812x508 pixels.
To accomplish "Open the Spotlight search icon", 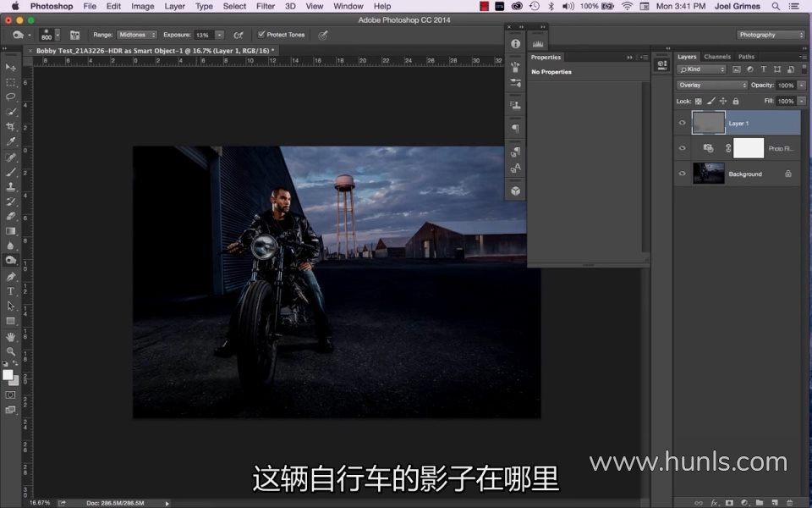I will click(x=776, y=6).
